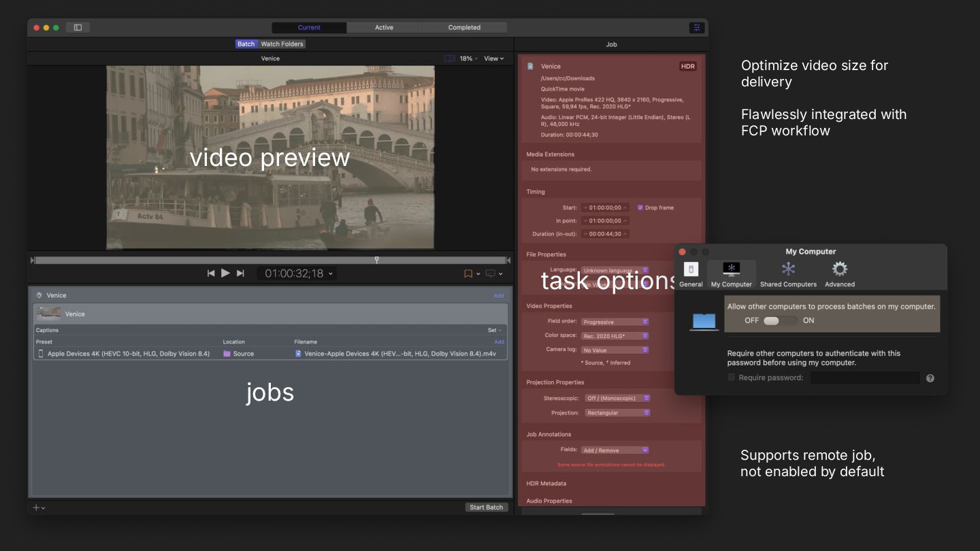
Task: Select the Shared Computers snowflake icon
Action: (788, 269)
